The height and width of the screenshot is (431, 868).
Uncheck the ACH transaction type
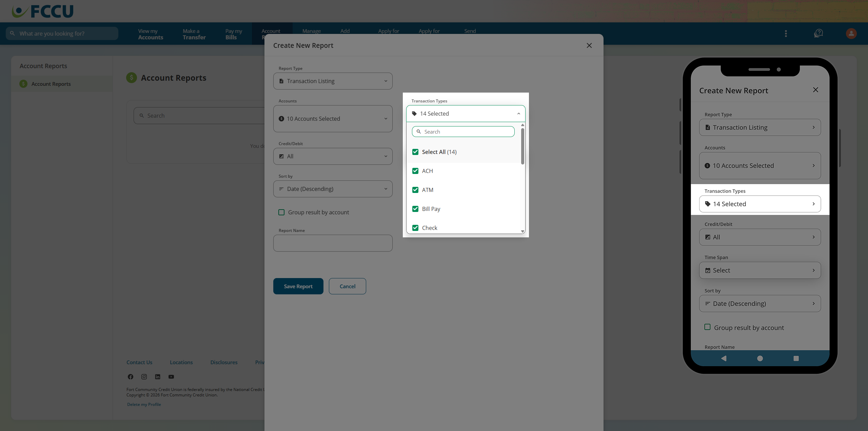[415, 171]
